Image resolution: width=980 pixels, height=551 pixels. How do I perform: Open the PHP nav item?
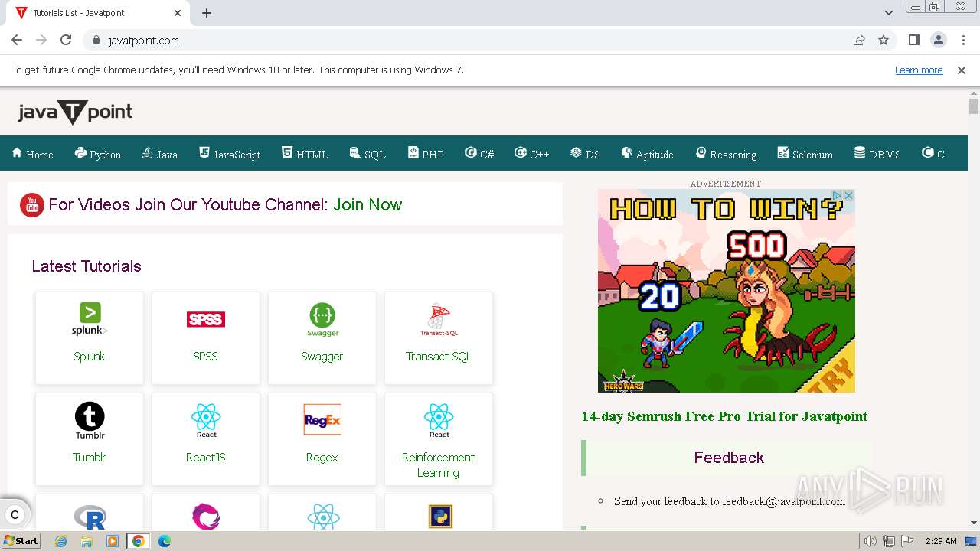coord(426,154)
